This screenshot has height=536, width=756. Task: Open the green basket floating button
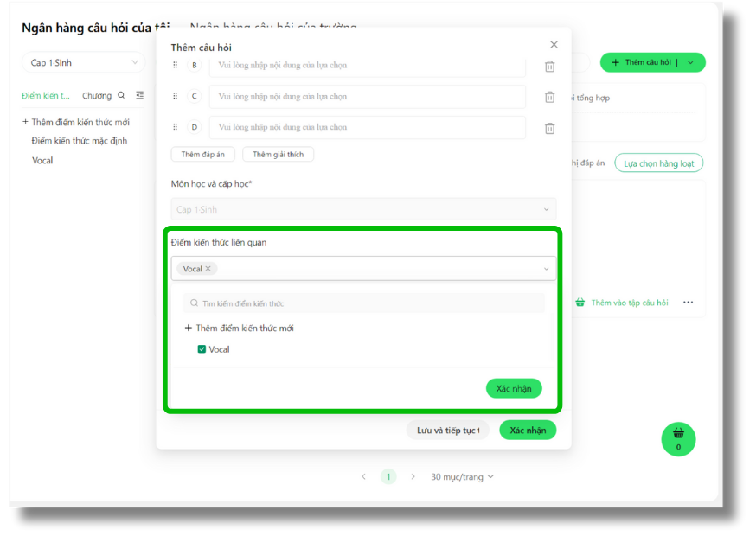pos(678,438)
